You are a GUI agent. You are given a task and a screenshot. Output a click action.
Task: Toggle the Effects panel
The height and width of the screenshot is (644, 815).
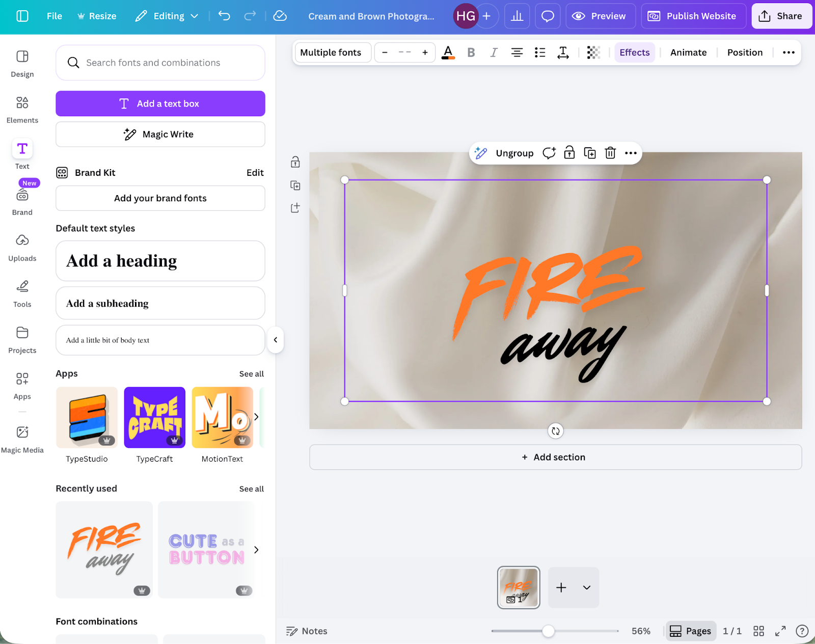[634, 52]
